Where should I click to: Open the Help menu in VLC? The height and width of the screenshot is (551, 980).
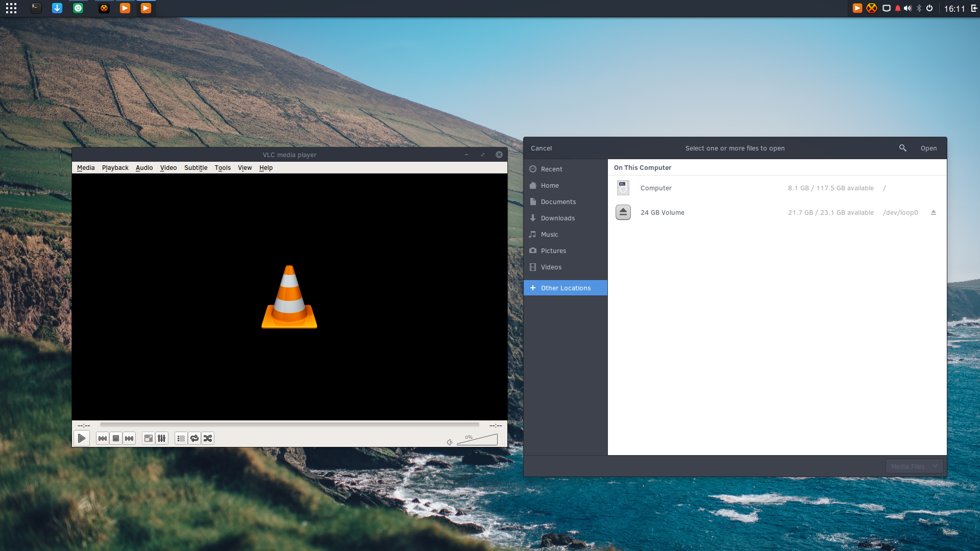[266, 168]
